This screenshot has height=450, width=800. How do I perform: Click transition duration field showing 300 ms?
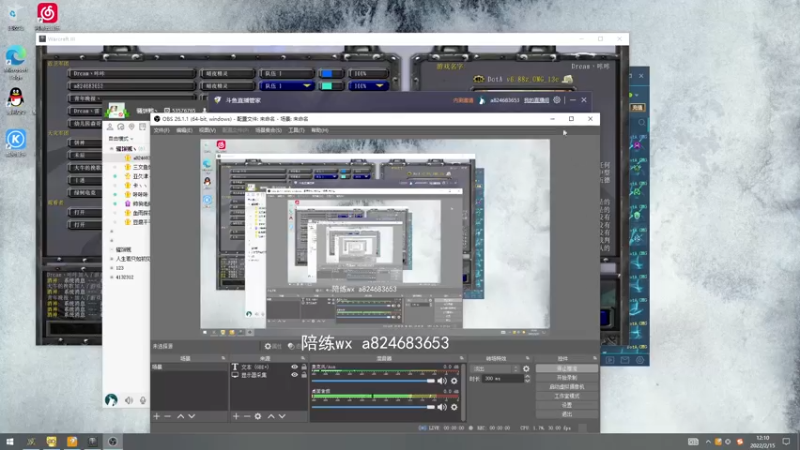(x=503, y=379)
